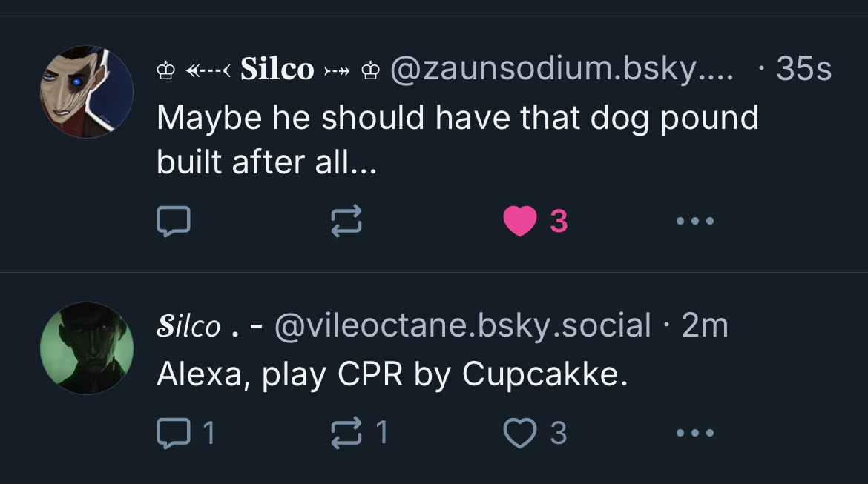Viewport: 868px width, 484px height.
Task: Open the post timestamped 35s
Action: pyautogui.click(x=803, y=70)
